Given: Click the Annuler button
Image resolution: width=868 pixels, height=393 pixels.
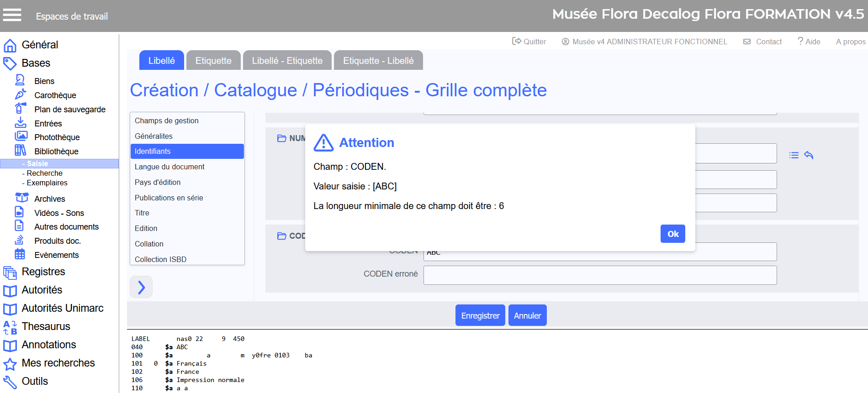Looking at the screenshot, I should point(527,315).
